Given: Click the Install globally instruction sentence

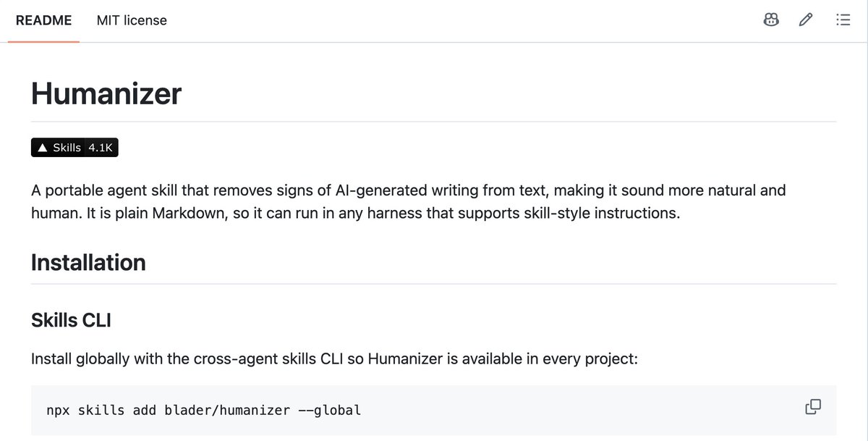Looking at the screenshot, I should click(334, 358).
